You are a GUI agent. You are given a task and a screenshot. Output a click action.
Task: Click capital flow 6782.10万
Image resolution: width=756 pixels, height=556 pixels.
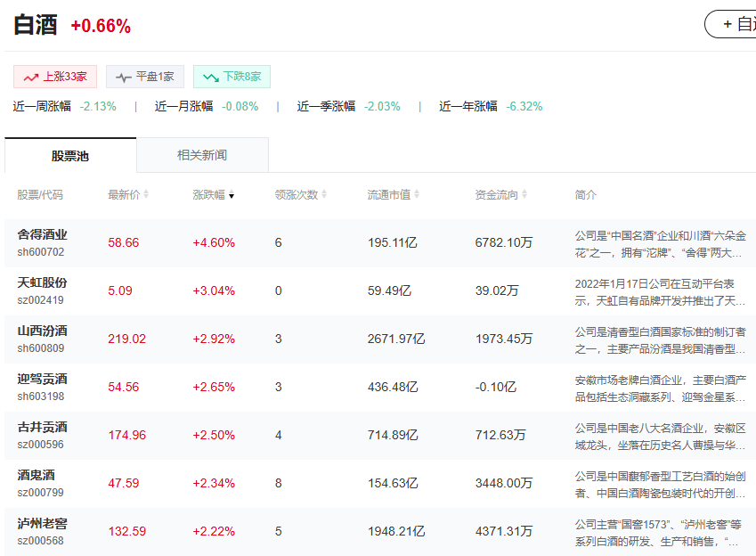coord(504,242)
